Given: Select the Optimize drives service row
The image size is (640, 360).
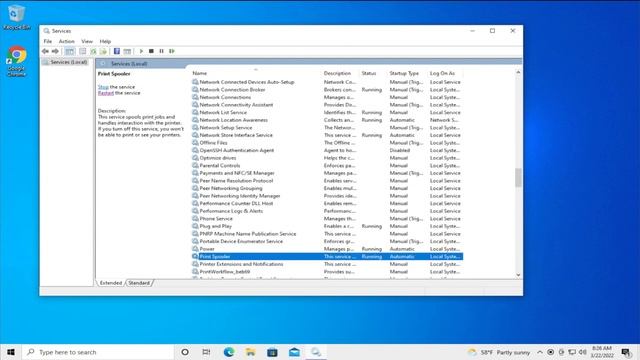Looking at the screenshot, I should coord(327,158).
